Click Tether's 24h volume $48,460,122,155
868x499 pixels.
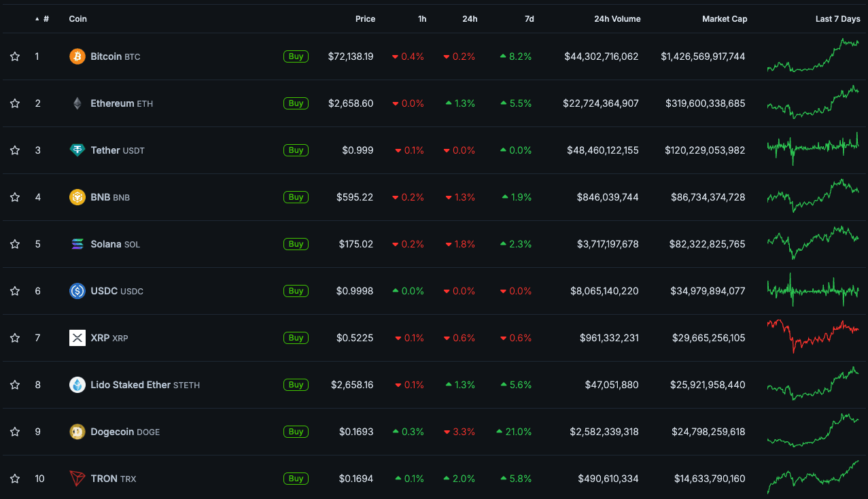point(603,150)
